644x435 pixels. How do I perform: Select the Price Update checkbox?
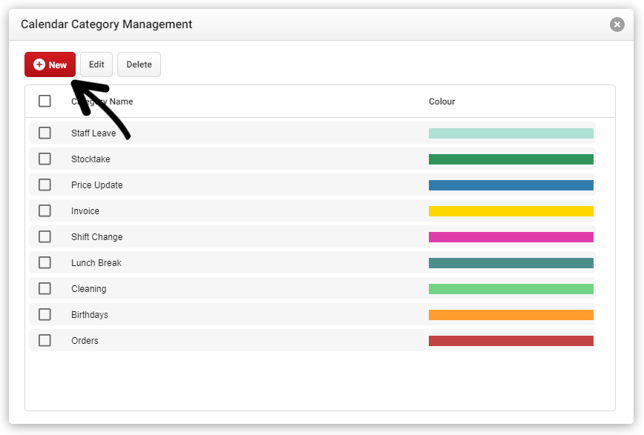point(45,184)
